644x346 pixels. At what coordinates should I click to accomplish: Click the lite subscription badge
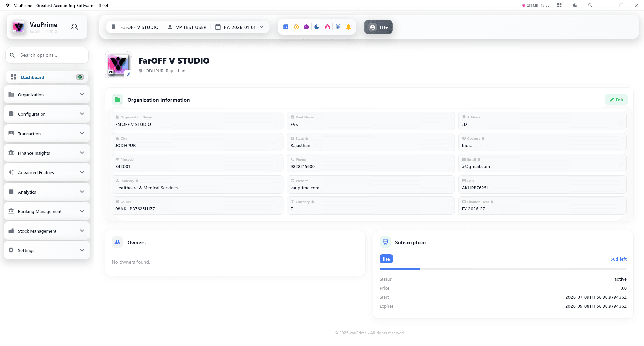[x=386, y=259]
